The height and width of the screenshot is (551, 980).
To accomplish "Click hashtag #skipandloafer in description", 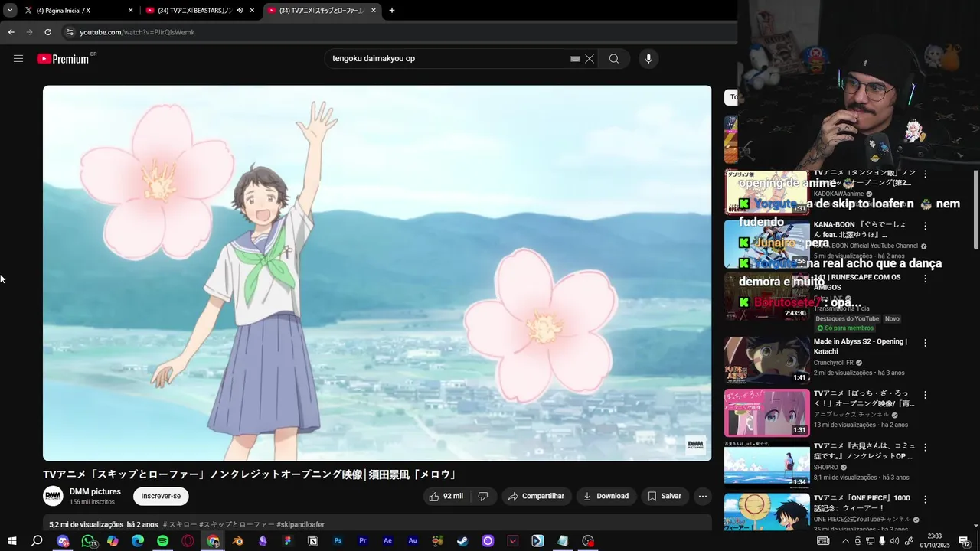I will point(300,524).
